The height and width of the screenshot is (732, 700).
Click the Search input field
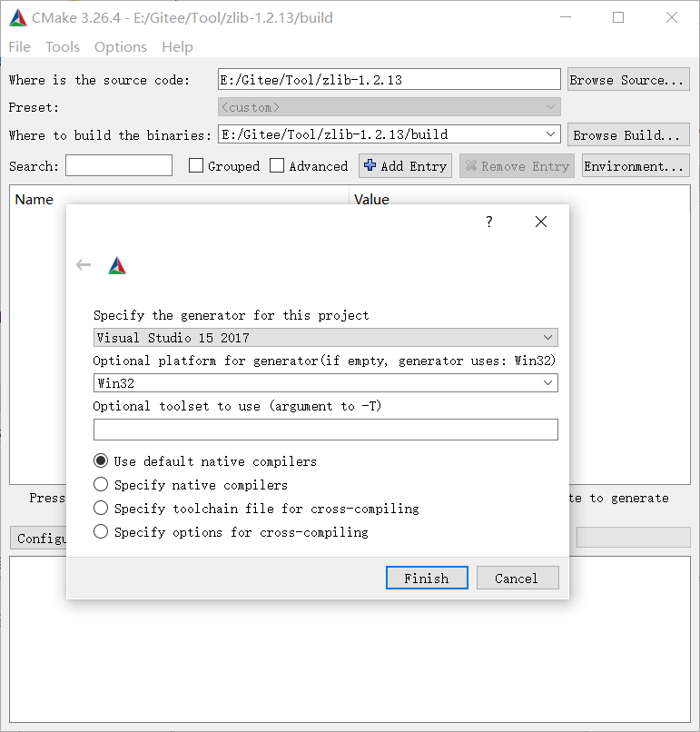[x=119, y=165]
